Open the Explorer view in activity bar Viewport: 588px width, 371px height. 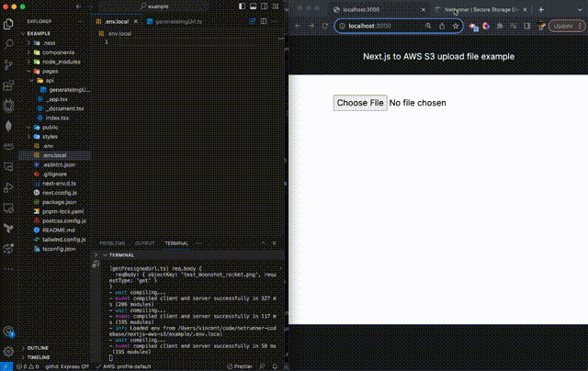click(x=8, y=24)
